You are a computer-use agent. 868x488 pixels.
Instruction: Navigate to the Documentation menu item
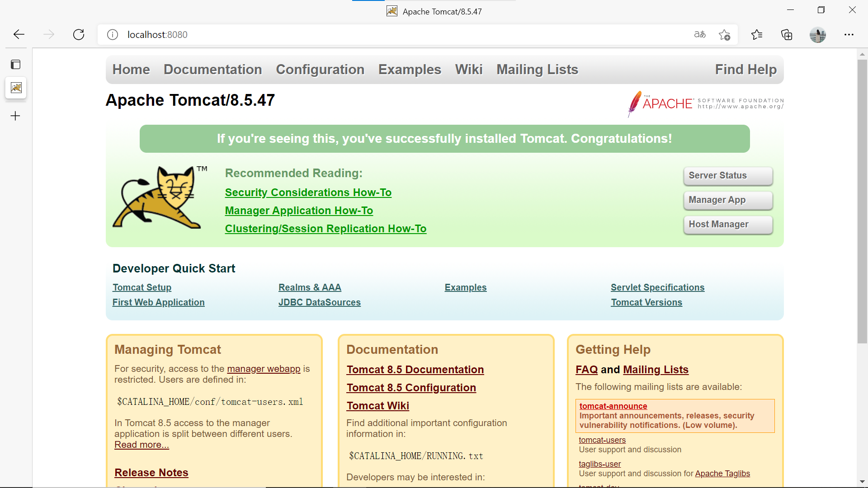point(212,70)
